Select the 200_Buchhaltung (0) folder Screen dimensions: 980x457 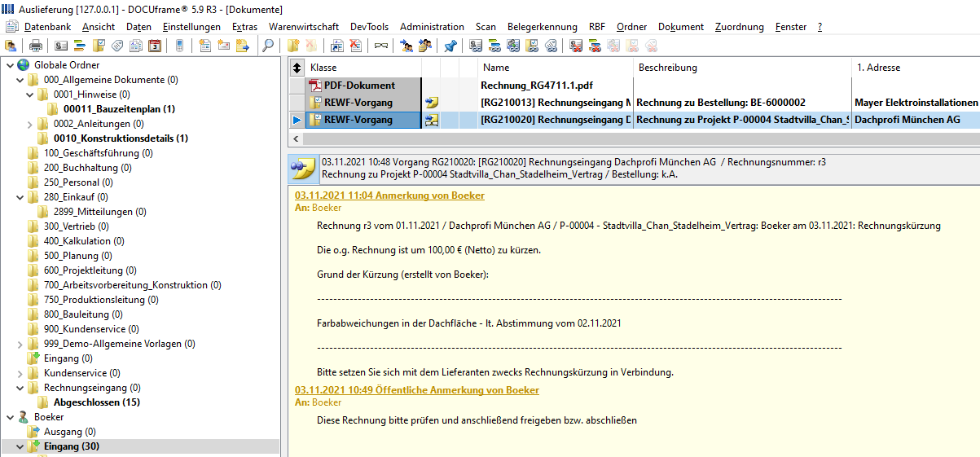(86, 168)
